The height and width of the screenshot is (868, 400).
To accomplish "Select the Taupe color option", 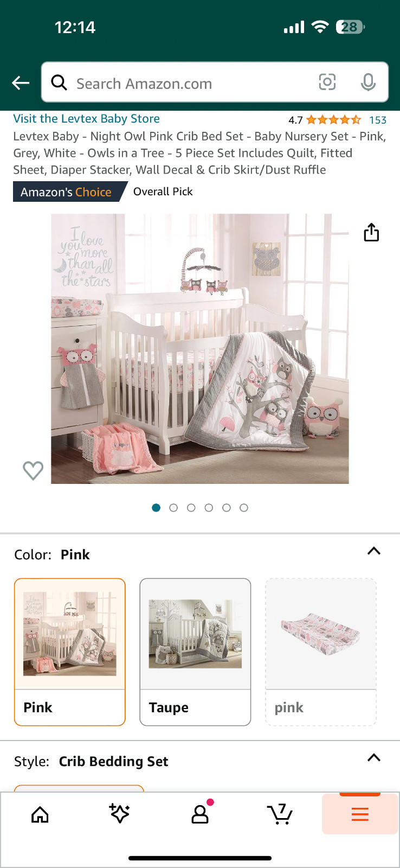I will click(195, 652).
